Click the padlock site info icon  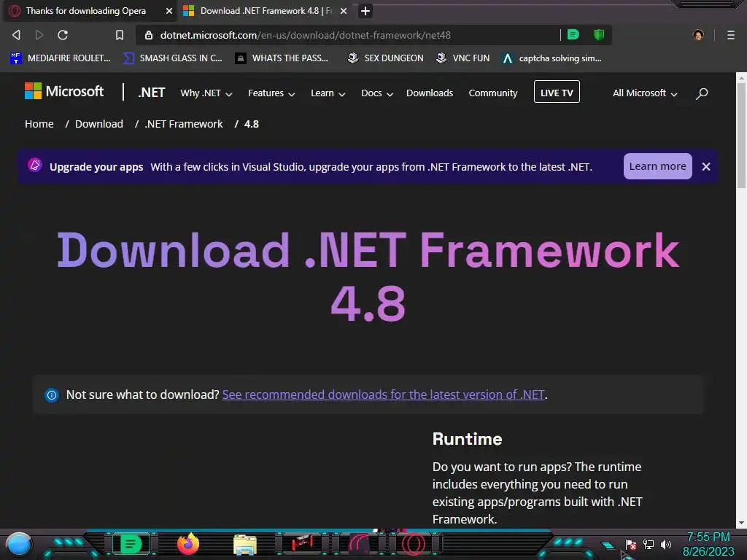click(x=149, y=35)
